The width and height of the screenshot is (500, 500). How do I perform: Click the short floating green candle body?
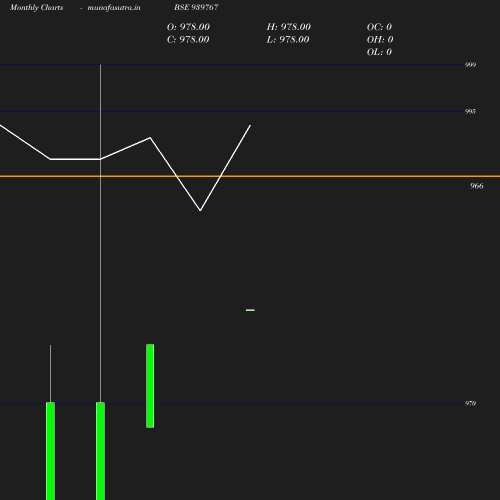pyautogui.click(x=150, y=386)
